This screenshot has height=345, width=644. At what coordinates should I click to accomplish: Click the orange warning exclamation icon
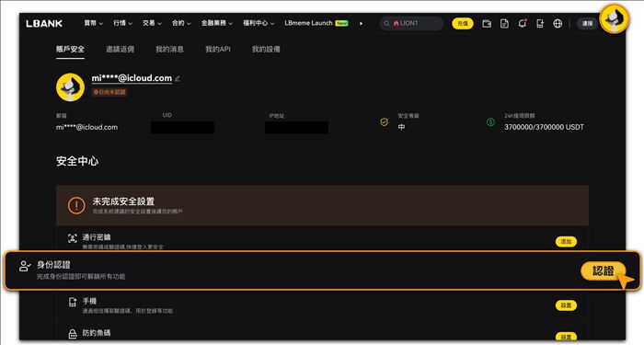(x=76, y=205)
